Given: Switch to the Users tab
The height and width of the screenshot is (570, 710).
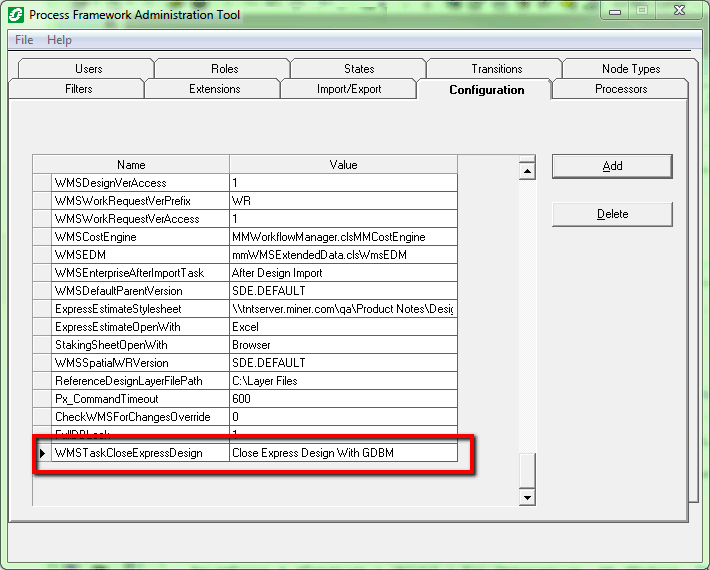Looking at the screenshot, I should [x=88, y=69].
